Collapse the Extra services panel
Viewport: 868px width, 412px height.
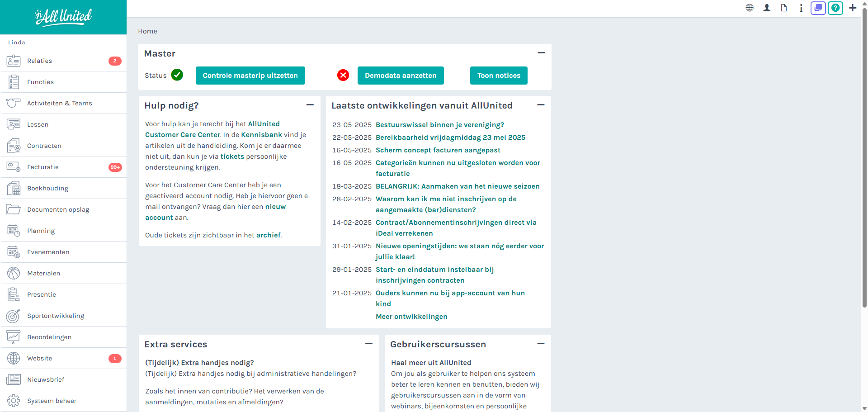[369, 344]
